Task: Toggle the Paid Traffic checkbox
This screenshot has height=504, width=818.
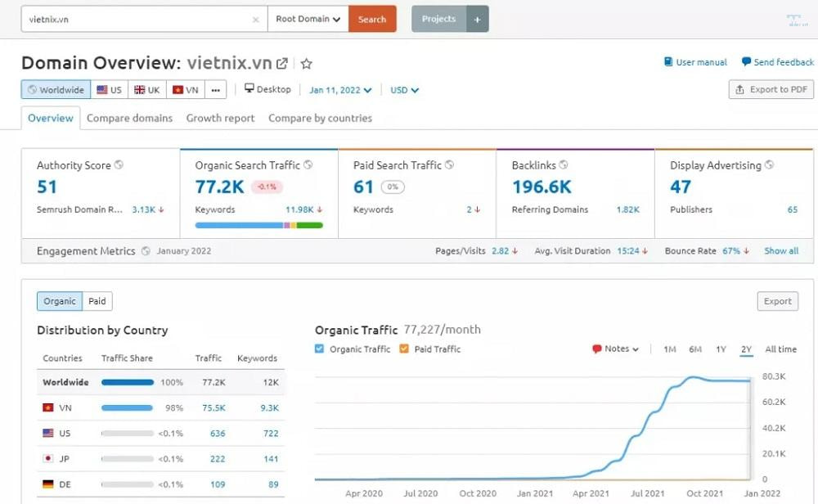Action: [x=404, y=349]
